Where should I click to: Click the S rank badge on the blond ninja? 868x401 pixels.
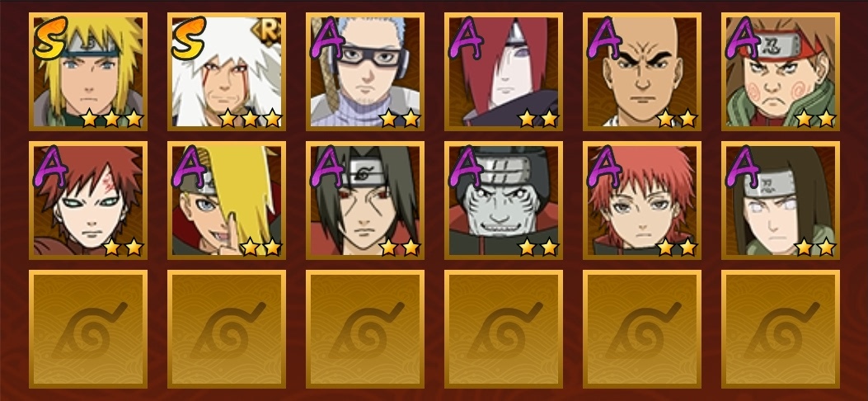pos(50,38)
